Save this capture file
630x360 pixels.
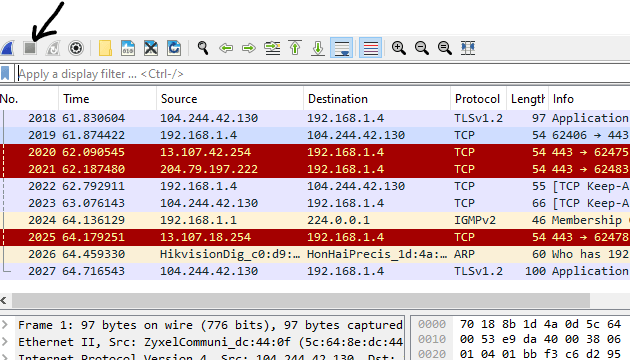tap(128, 48)
